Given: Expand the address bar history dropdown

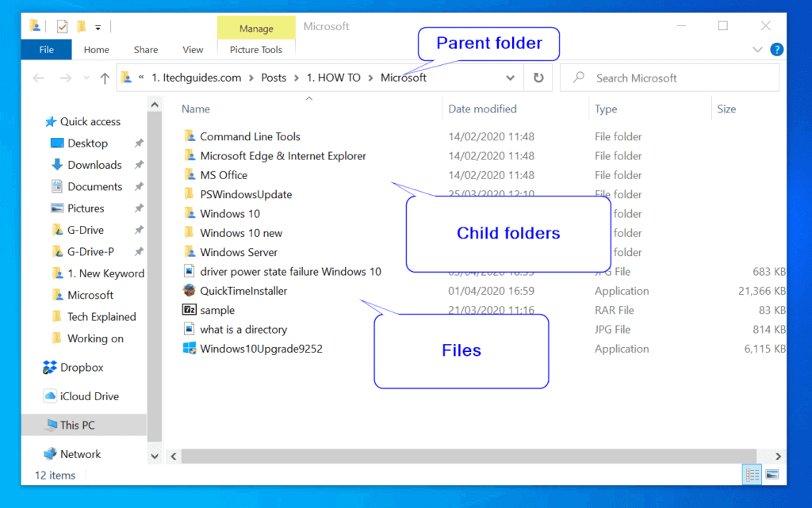Looking at the screenshot, I should click(510, 78).
